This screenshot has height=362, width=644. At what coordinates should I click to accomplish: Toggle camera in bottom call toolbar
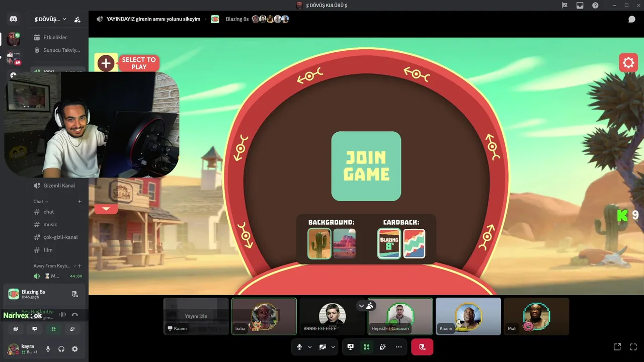point(323,347)
